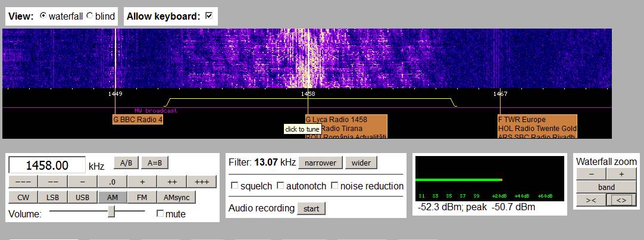Toggle the Allow keyboard checkbox
The image size is (644, 240).
208,16
